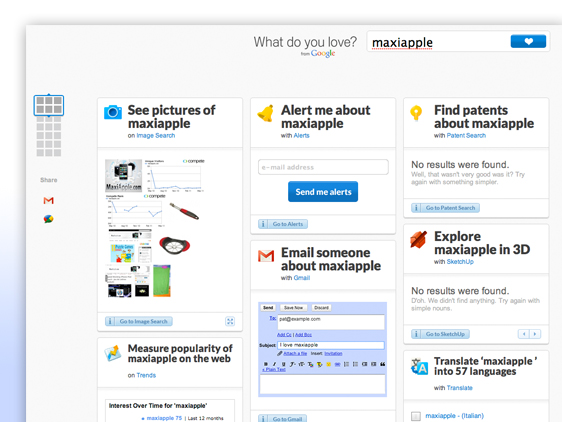Click Go to SketchUp button
The width and height of the screenshot is (562, 422).
[x=440, y=334]
